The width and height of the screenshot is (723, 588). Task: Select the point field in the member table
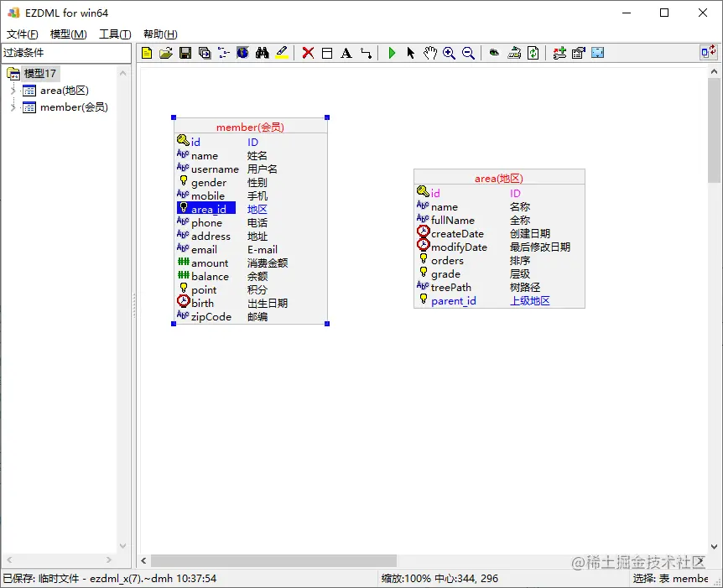(204, 289)
